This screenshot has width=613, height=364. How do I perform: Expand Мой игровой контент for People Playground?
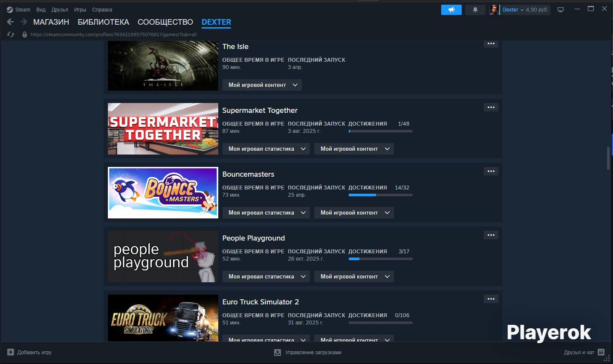354,276
